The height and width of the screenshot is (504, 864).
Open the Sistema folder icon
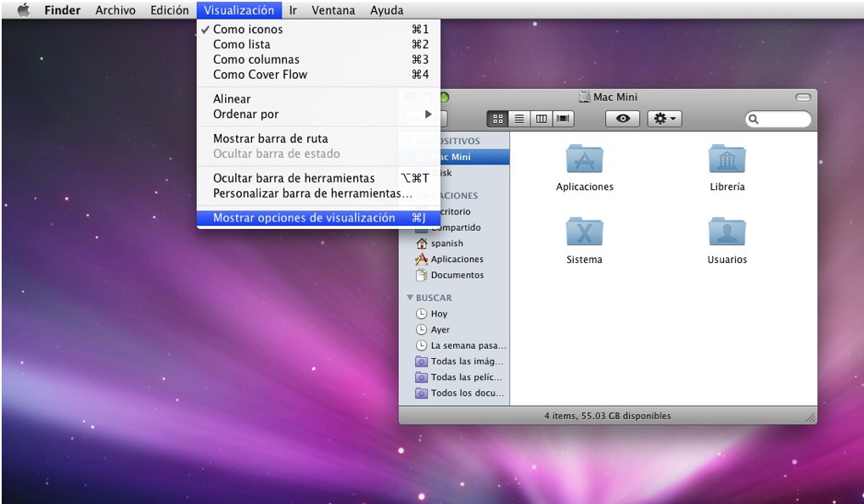(x=585, y=232)
